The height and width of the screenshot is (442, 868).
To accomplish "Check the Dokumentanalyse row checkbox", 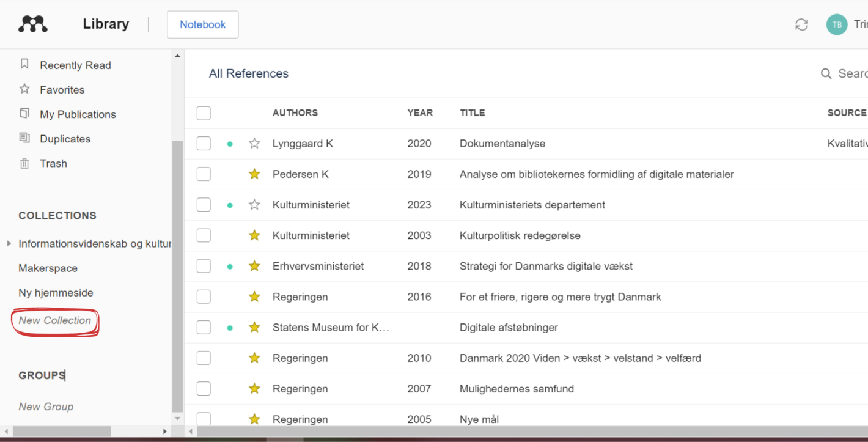I will point(204,144).
